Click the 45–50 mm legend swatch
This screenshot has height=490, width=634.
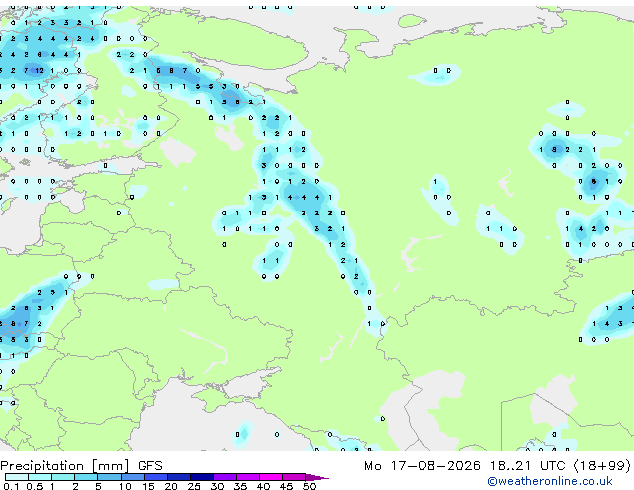[294, 477]
